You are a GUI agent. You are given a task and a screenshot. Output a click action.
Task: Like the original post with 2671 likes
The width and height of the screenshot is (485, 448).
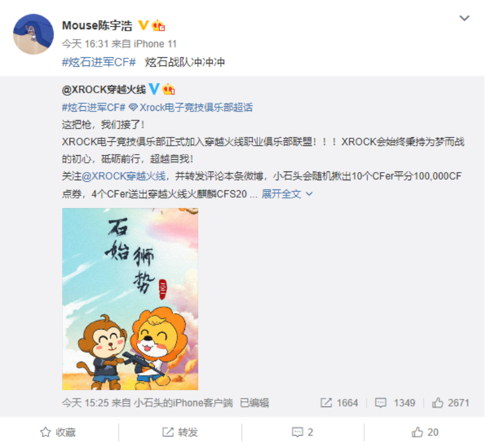point(451,403)
